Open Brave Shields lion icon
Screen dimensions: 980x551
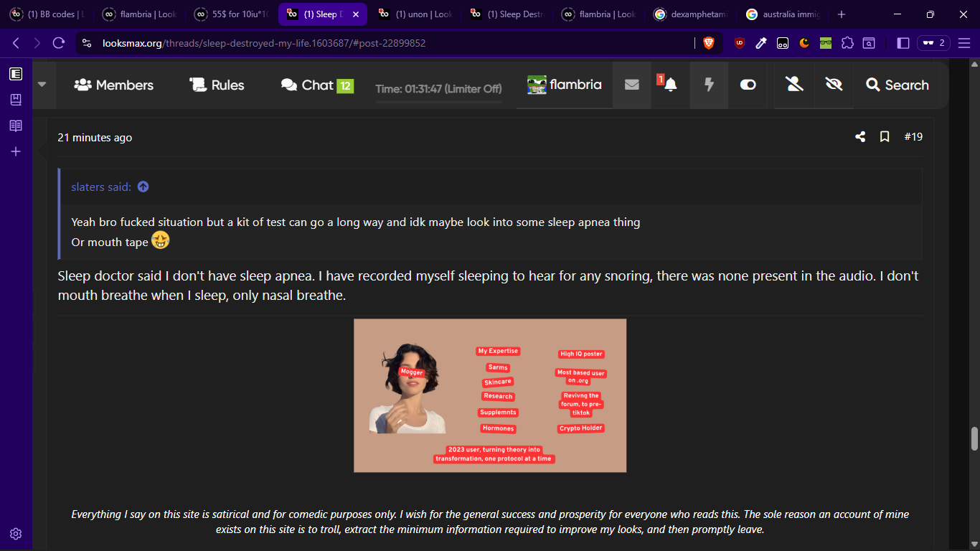(x=709, y=43)
